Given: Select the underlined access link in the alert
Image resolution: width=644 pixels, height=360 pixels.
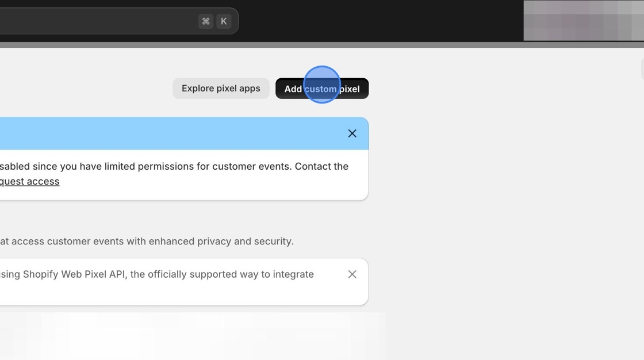Looking at the screenshot, I should click(x=29, y=181).
